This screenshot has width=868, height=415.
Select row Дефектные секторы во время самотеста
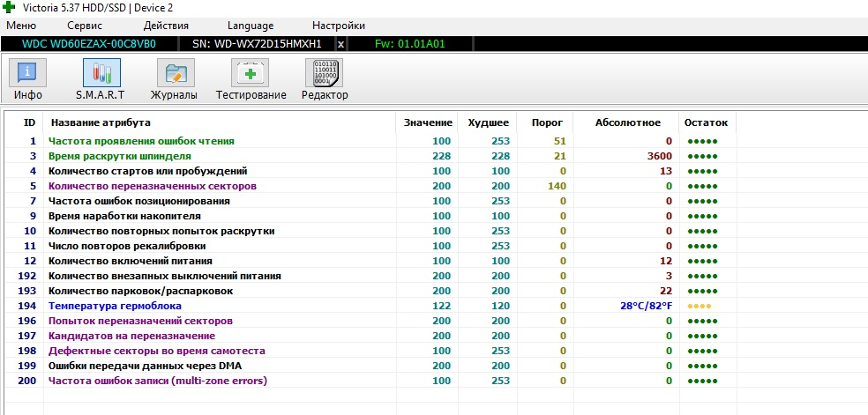[x=370, y=351]
